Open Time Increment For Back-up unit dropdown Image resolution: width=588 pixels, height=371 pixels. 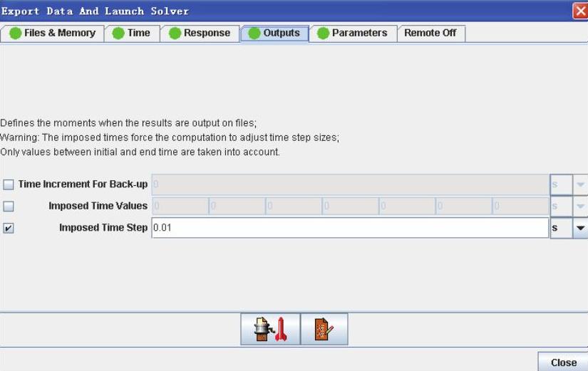pos(579,185)
